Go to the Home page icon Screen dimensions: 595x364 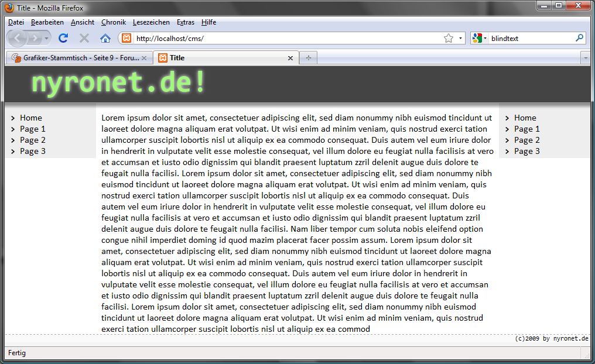tap(105, 38)
